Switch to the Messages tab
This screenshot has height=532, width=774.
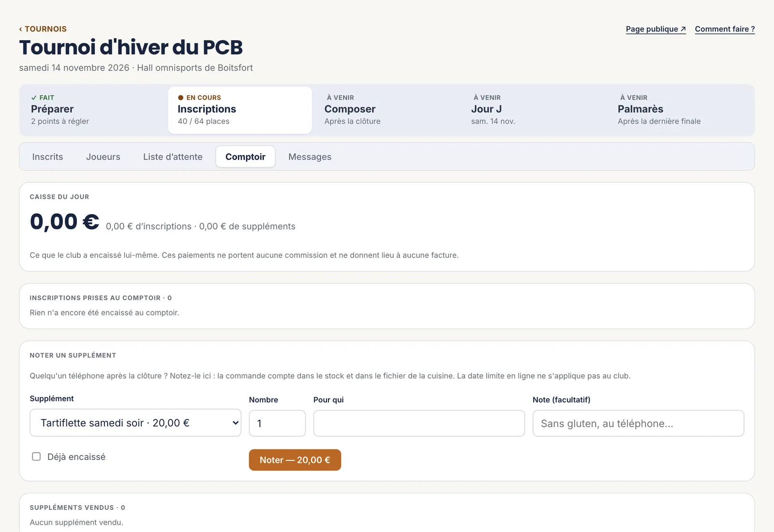pyautogui.click(x=310, y=157)
